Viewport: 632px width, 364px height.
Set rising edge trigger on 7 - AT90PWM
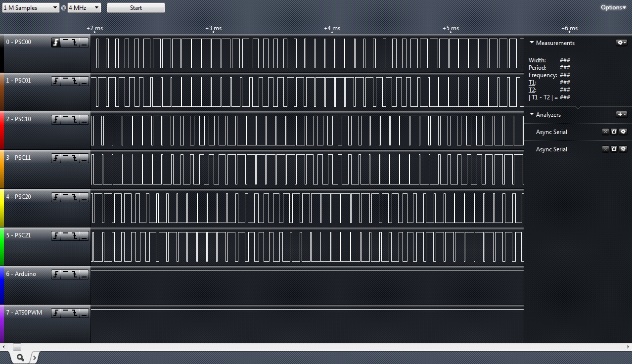[x=56, y=313]
